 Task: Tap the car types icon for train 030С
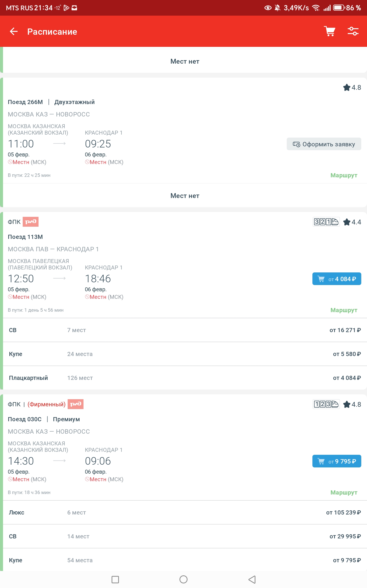[x=326, y=404]
